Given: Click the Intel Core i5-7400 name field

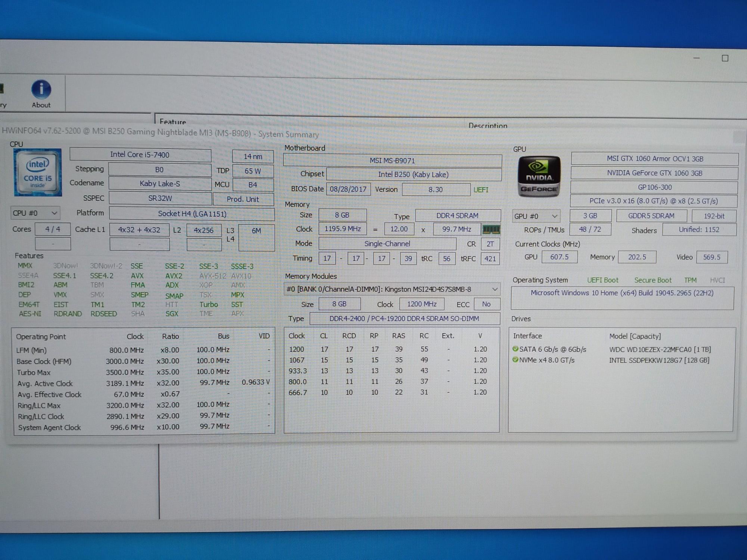Looking at the screenshot, I should point(140,155).
